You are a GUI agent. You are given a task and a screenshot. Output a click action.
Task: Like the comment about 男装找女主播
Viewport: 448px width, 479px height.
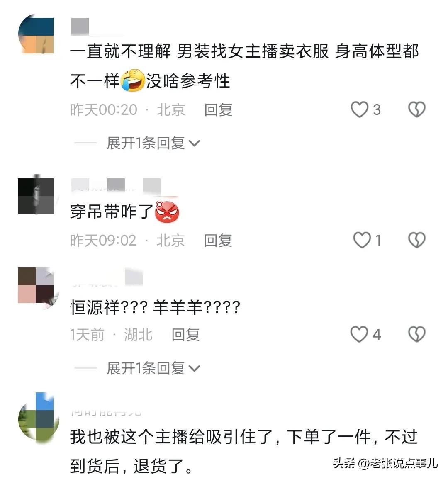point(359,109)
